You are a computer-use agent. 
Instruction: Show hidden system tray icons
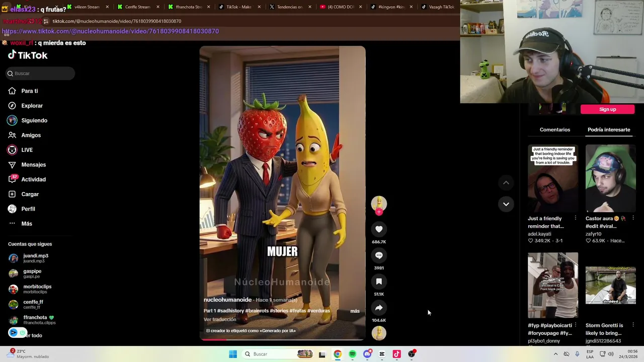point(555,354)
